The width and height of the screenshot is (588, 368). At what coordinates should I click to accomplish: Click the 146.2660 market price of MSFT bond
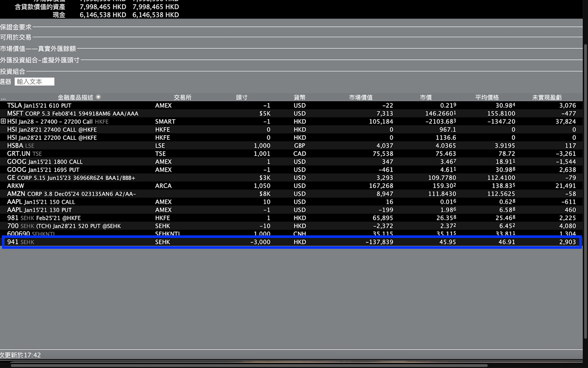[441, 113]
